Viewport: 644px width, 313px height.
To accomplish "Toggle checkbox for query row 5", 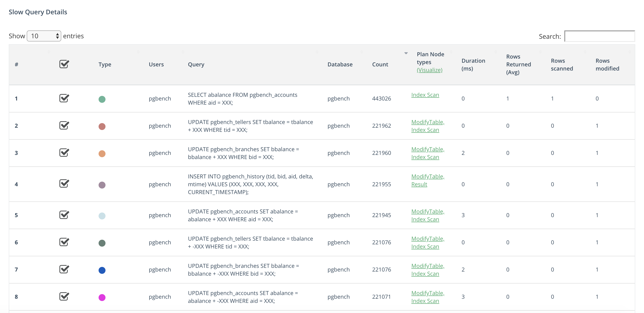I will point(64,215).
